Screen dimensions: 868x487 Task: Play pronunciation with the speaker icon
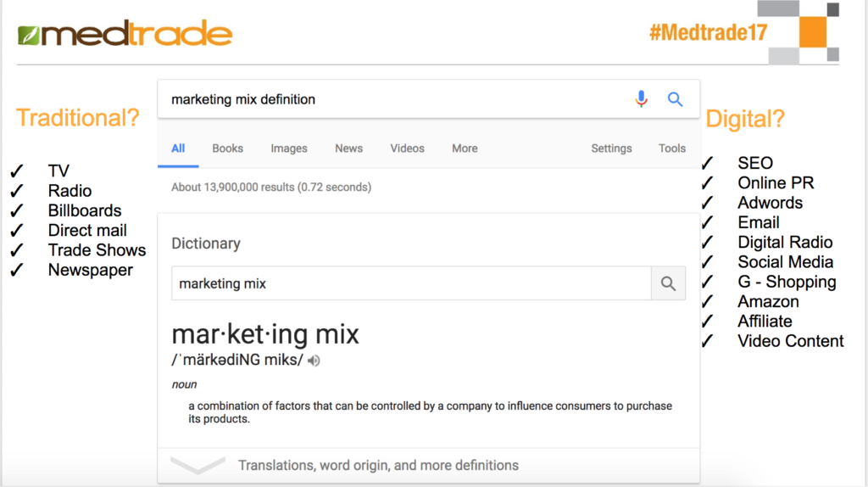coord(314,361)
